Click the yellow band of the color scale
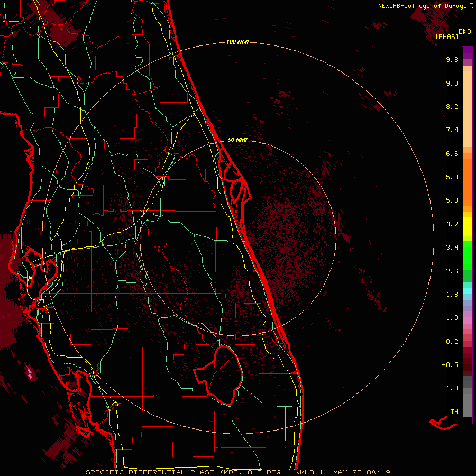Image resolution: width=476 pixels, height=476 pixels. pos(467,226)
